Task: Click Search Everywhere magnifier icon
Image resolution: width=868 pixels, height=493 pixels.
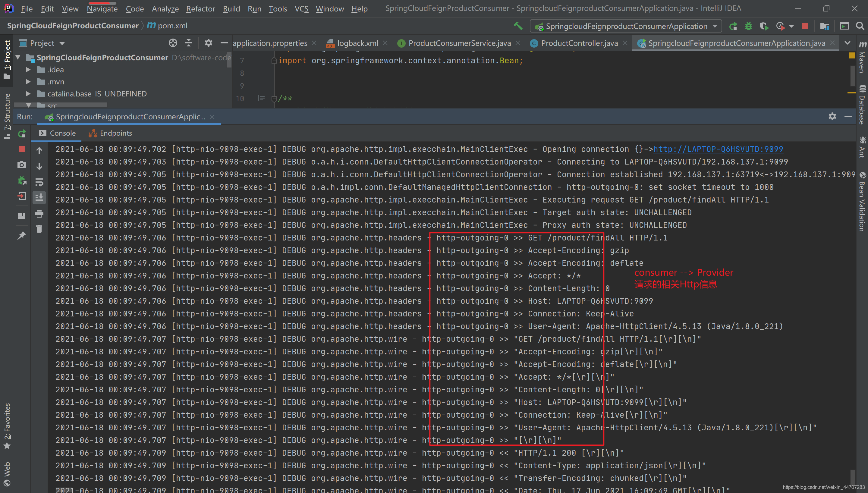Action: click(860, 26)
